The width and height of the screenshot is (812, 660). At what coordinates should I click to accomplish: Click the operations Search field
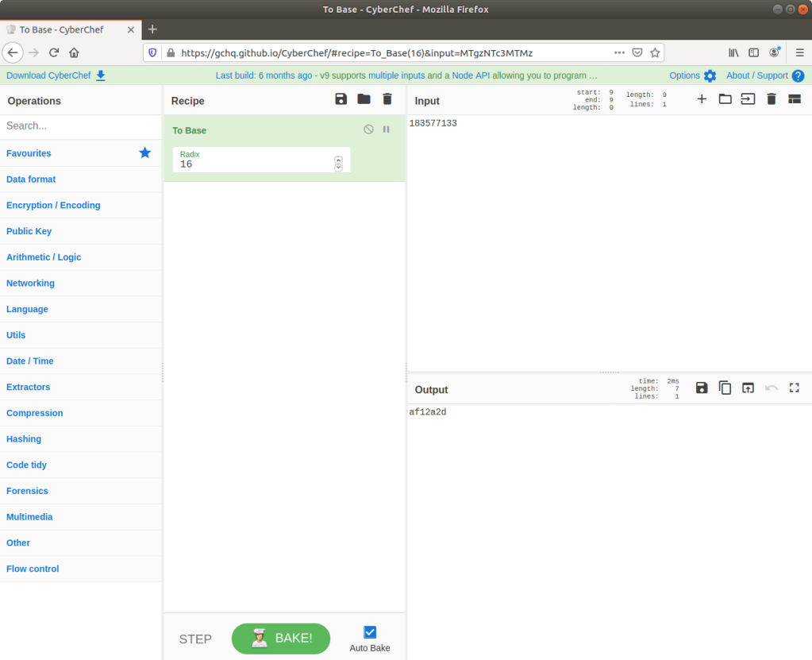point(79,125)
